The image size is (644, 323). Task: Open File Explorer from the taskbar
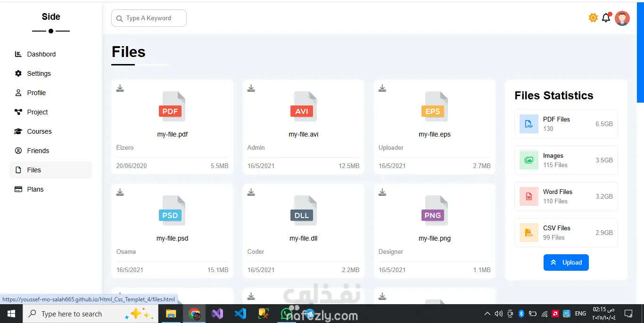coord(170,314)
